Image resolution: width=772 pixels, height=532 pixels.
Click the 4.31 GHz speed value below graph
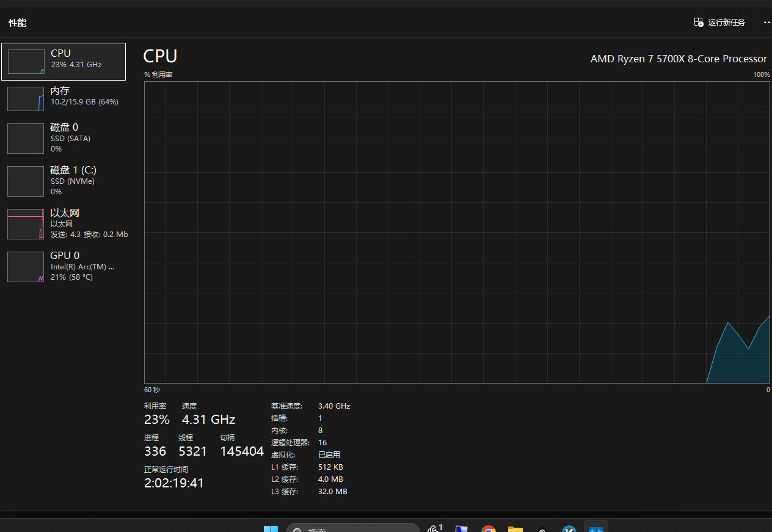208,419
